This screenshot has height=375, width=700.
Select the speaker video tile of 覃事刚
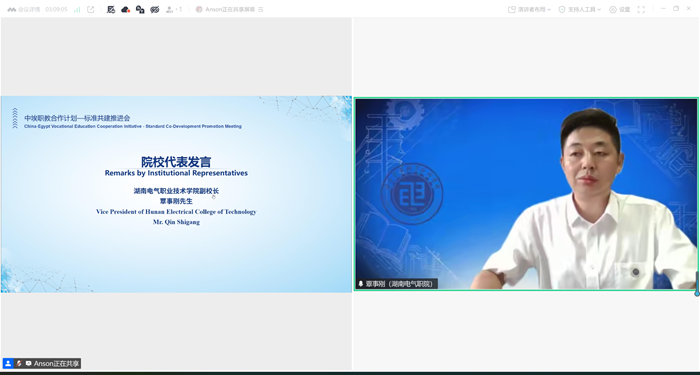[x=526, y=194]
